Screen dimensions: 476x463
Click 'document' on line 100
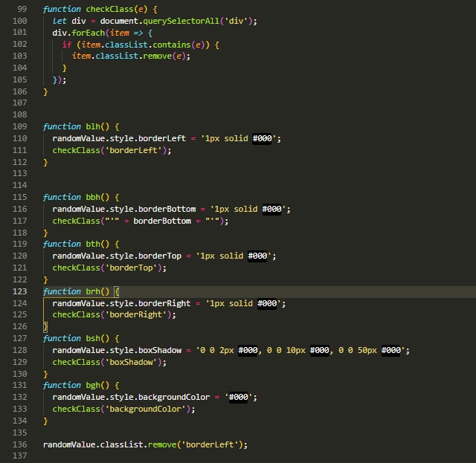[120, 21]
